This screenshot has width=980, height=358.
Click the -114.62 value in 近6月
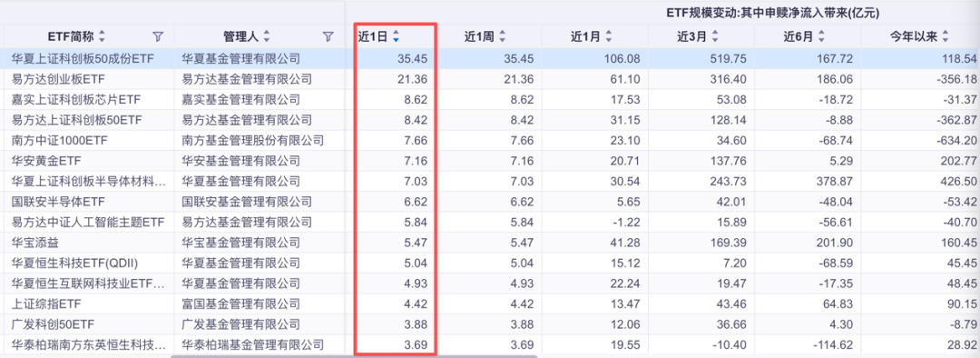pos(833,344)
